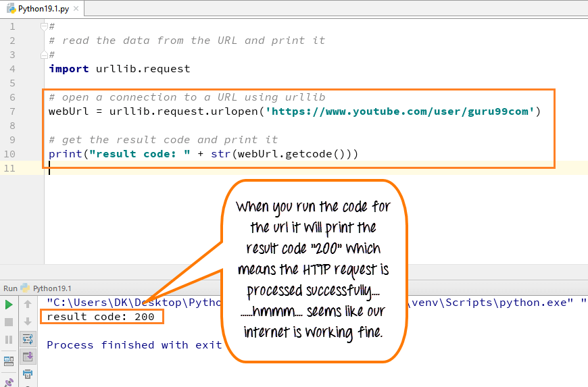Click the Up the stack trace arrow

(28, 304)
